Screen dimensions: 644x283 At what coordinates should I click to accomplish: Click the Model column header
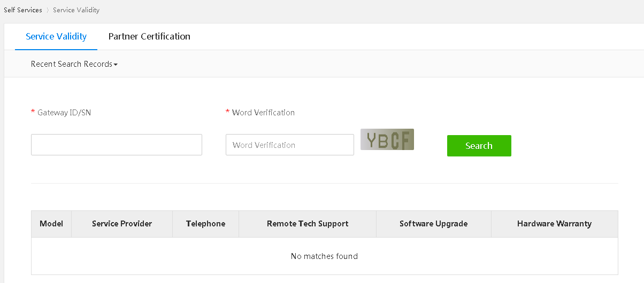click(x=51, y=224)
